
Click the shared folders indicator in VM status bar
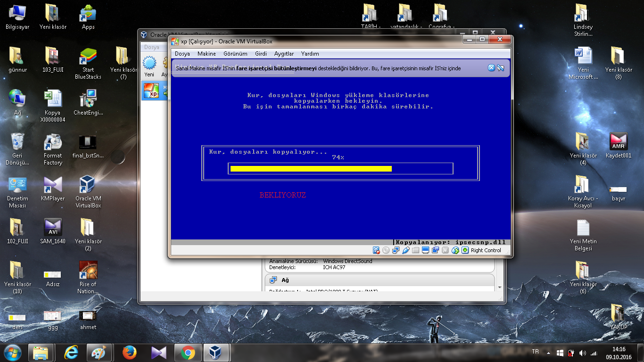(415, 250)
